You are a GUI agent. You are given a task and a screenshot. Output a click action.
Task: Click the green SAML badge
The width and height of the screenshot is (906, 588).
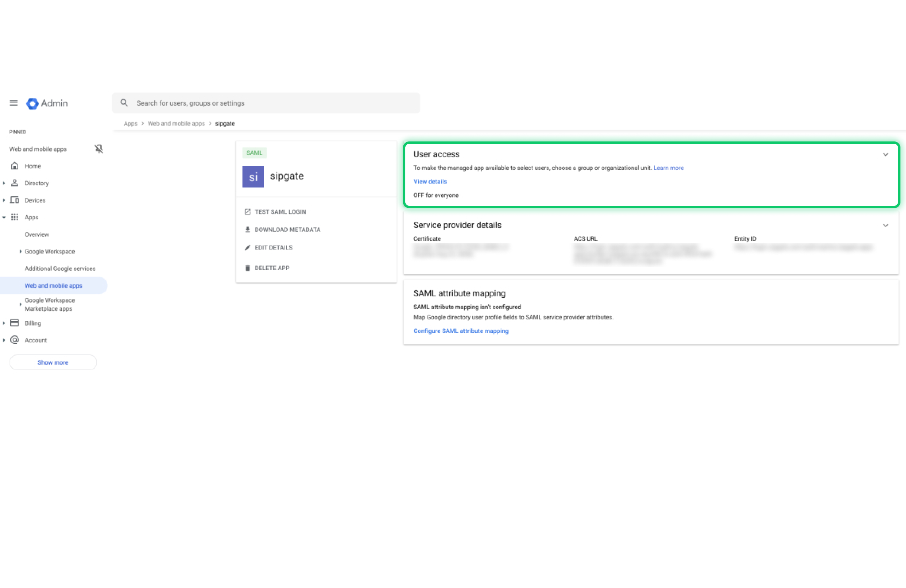(x=254, y=153)
